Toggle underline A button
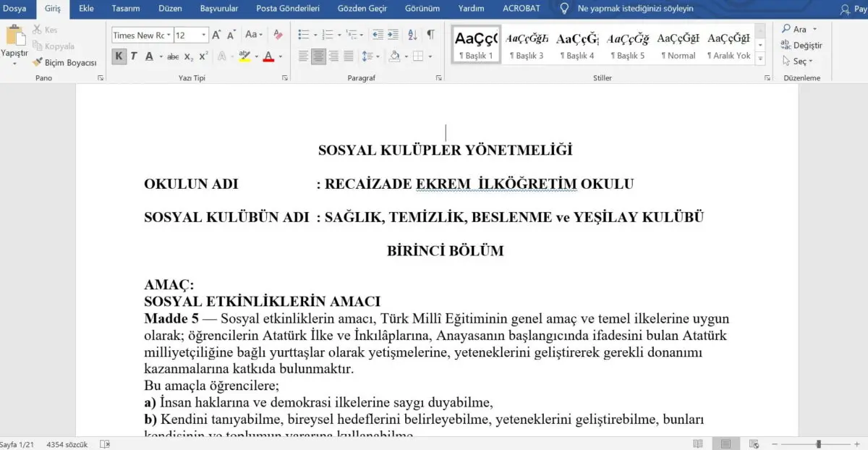Image resolution: width=868 pixels, height=450 pixels. (149, 56)
